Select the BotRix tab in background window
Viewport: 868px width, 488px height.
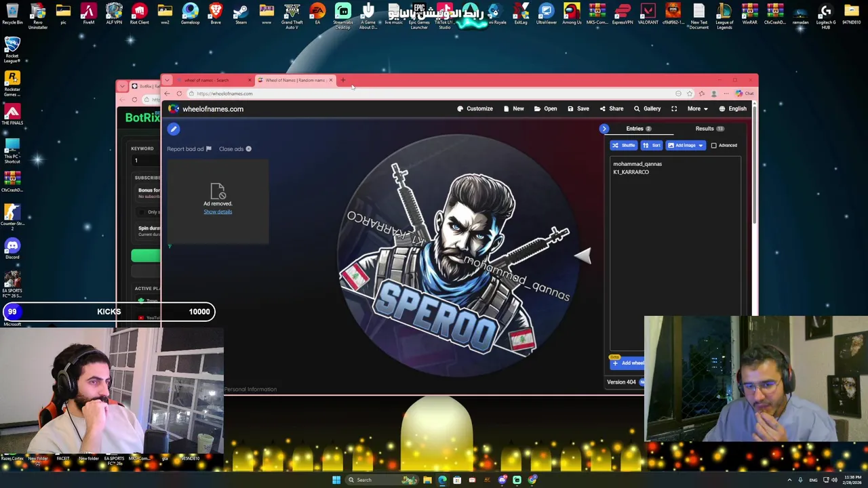click(x=145, y=86)
